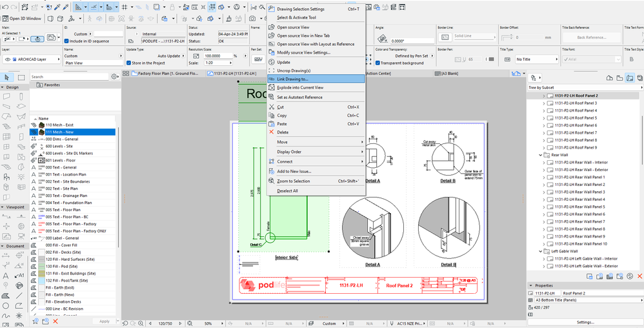
Task: Choose Link Drawing to... from context menu
Action: [x=292, y=79]
